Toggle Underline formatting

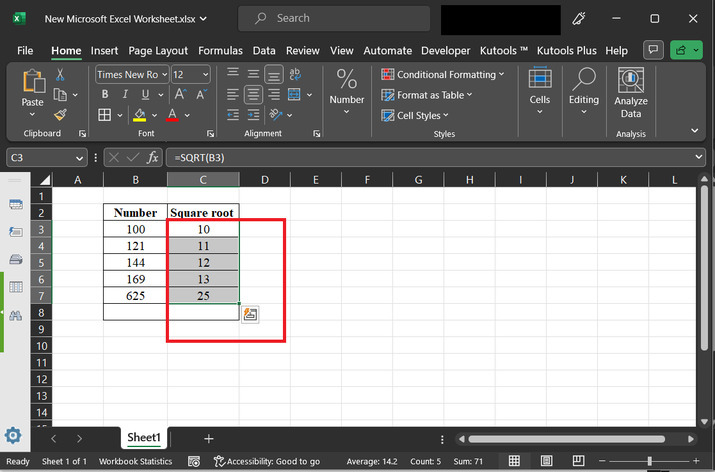145,94
